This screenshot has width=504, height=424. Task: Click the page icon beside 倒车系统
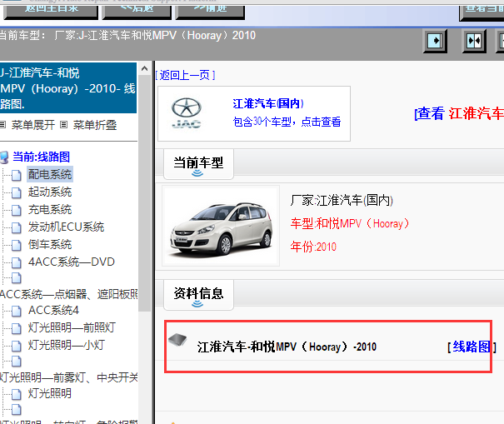[17, 245]
